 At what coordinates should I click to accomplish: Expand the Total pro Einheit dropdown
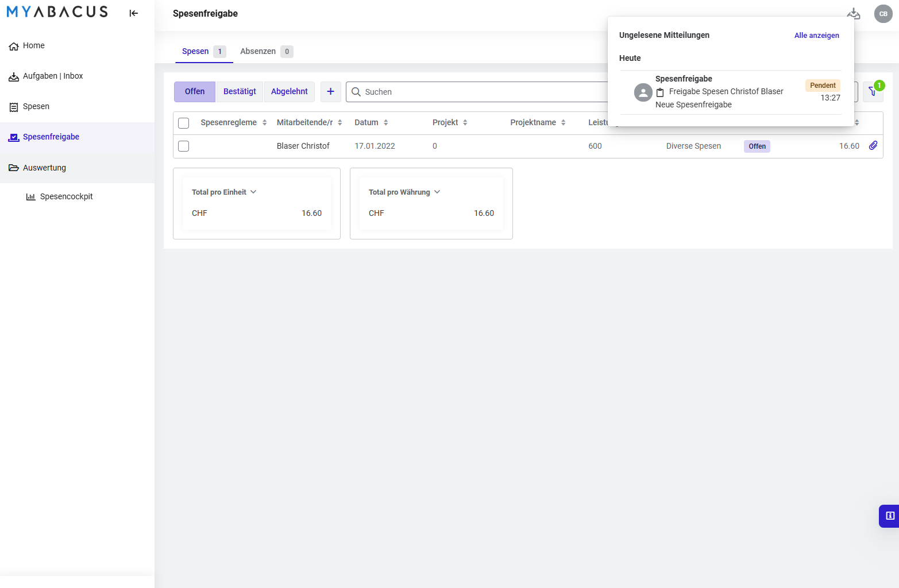[x=224, y=192]
